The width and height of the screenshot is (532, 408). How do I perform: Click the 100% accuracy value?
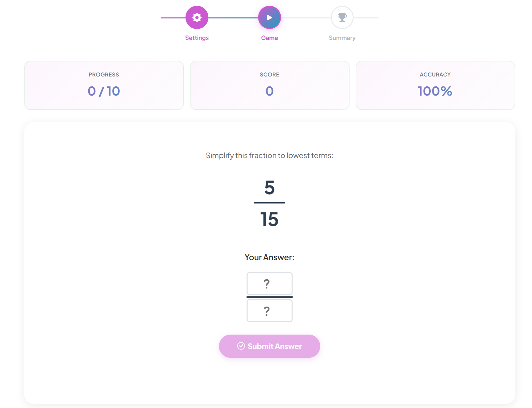[435, 91]
